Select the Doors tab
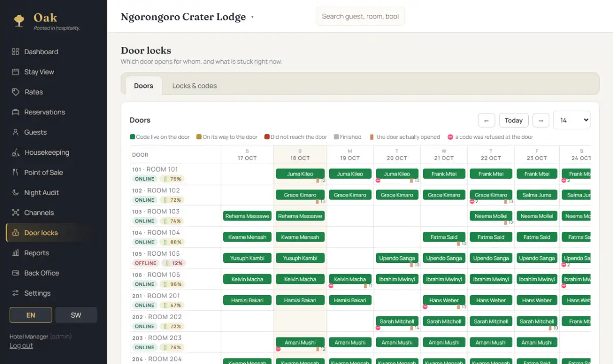The image size is (613, 364). pos(144,86)
